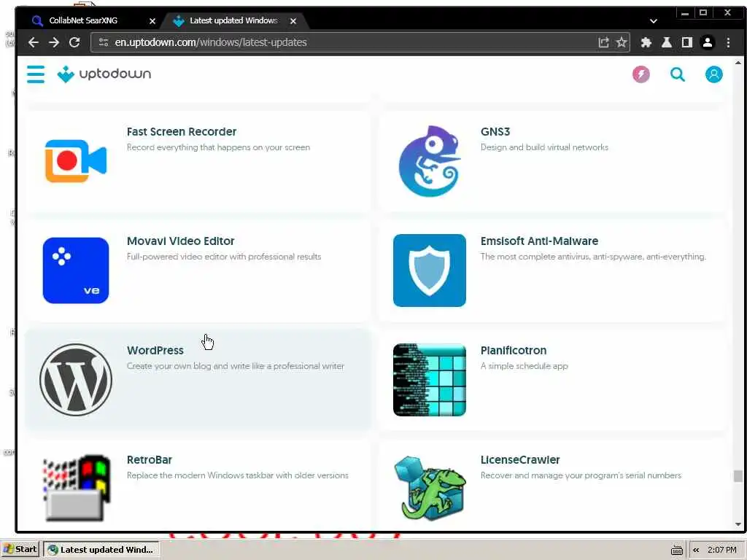747x560 pixels.
Task: Click the Uptodown logo
Action: point(104,74)
